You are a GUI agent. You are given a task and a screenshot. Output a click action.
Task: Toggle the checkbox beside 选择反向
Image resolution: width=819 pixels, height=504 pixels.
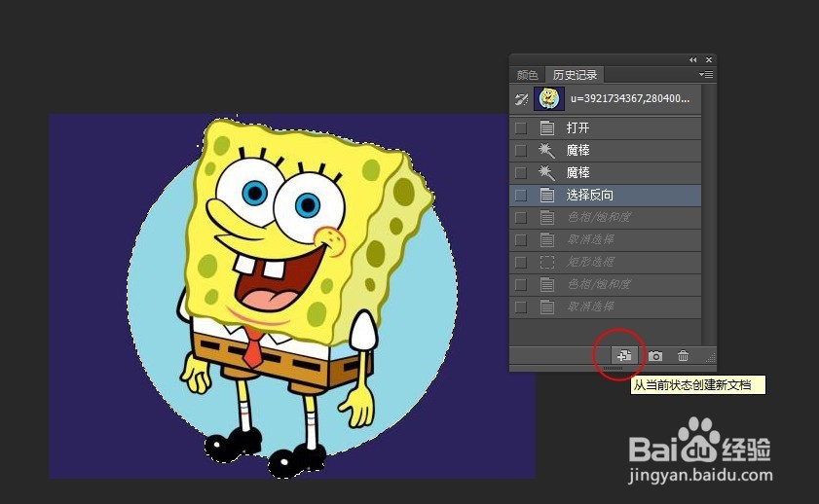pyautogui.click(x=521, y=196)
